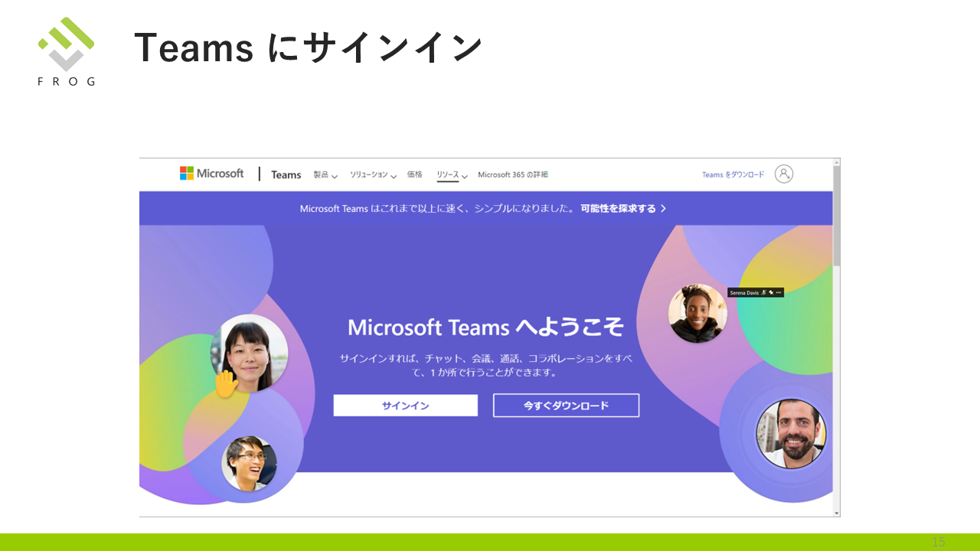The image size is (980, 551).
Task: Click the FROG logo on slide
Action: point(67,51)
